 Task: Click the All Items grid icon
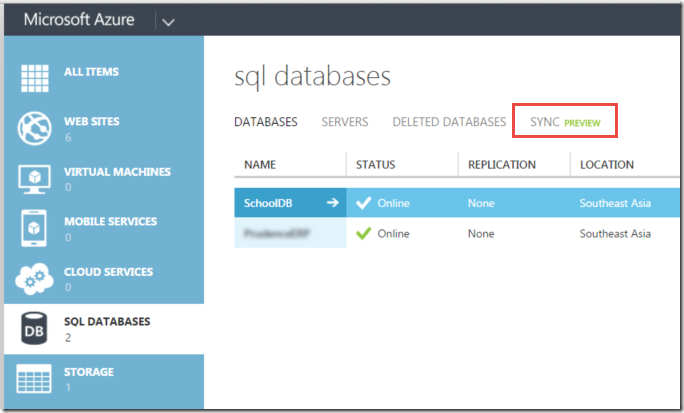click(x=35, y=78)
